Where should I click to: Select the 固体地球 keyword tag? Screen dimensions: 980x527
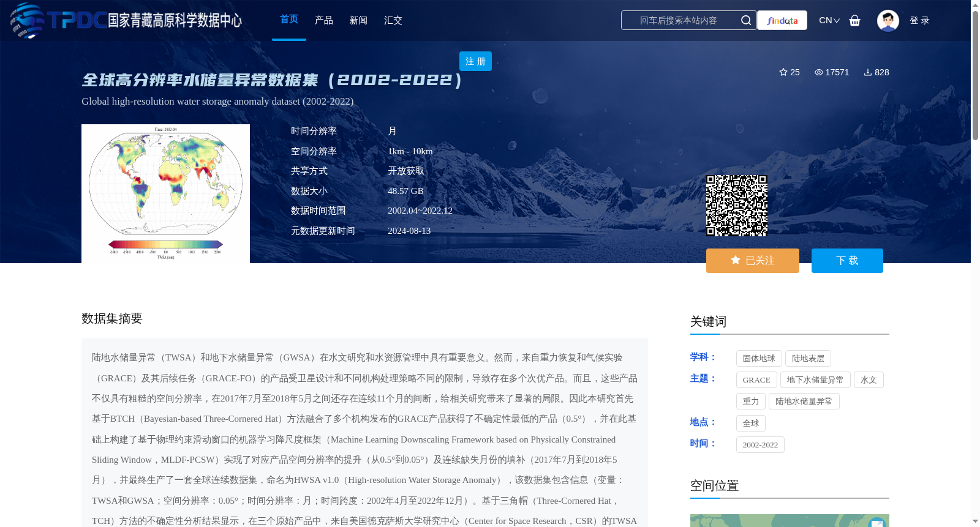pyautogui.click(x=759, y=359)
